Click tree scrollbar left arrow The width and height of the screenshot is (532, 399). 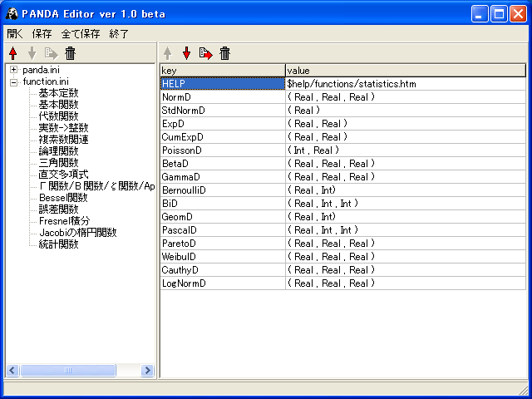(x=12, y=370)
